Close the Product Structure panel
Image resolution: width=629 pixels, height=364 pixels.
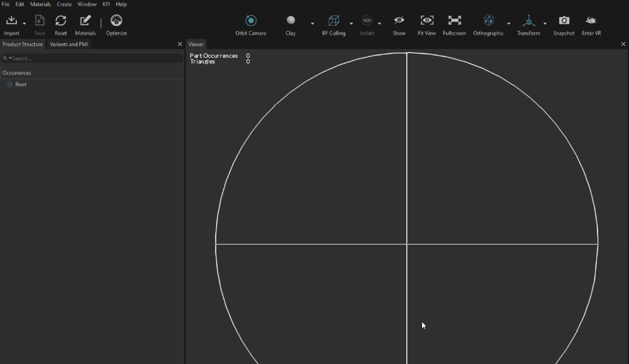(180, 44)
